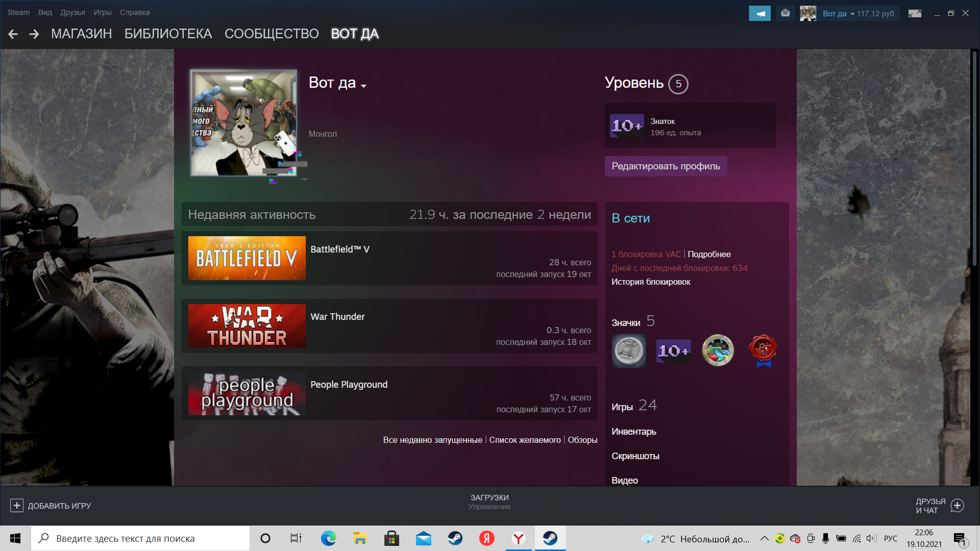Open Yandex Browser on taskbar
This screenshot has width=980, height=551.
[x=519, y=538]
